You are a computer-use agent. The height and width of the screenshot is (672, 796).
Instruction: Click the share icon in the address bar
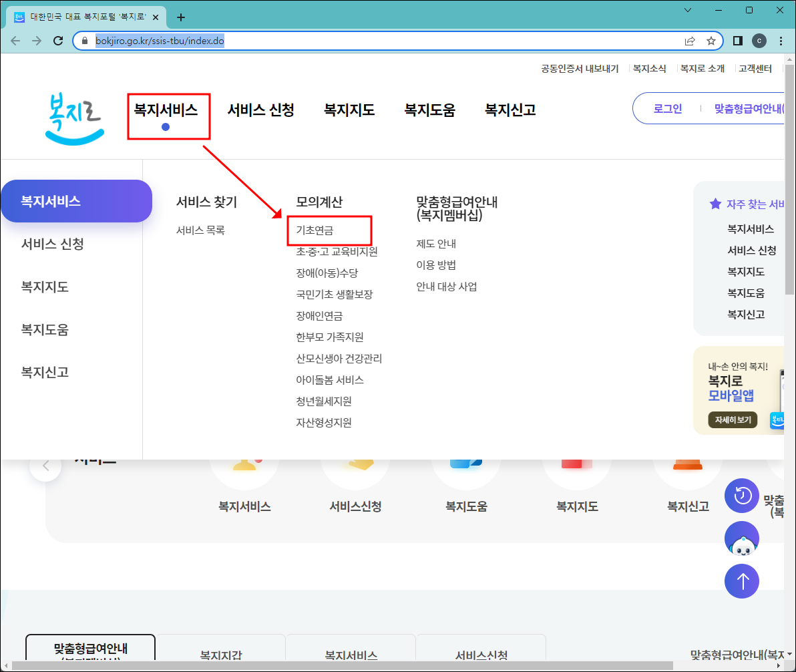[689, 41]
